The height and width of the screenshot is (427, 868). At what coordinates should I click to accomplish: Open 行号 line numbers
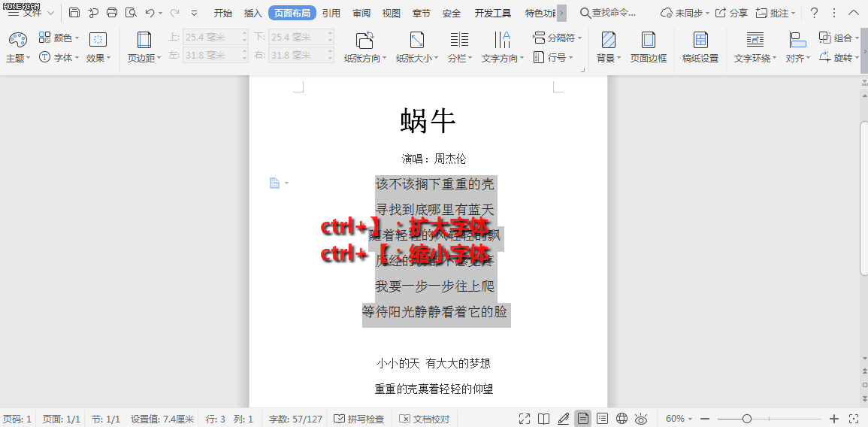tap(553, 57)
